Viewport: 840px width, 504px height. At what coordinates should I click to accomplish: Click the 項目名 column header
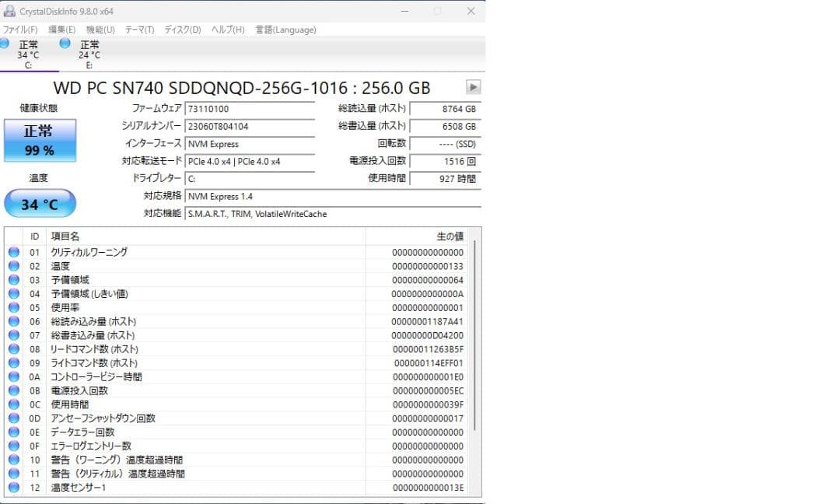pos(205,236)
